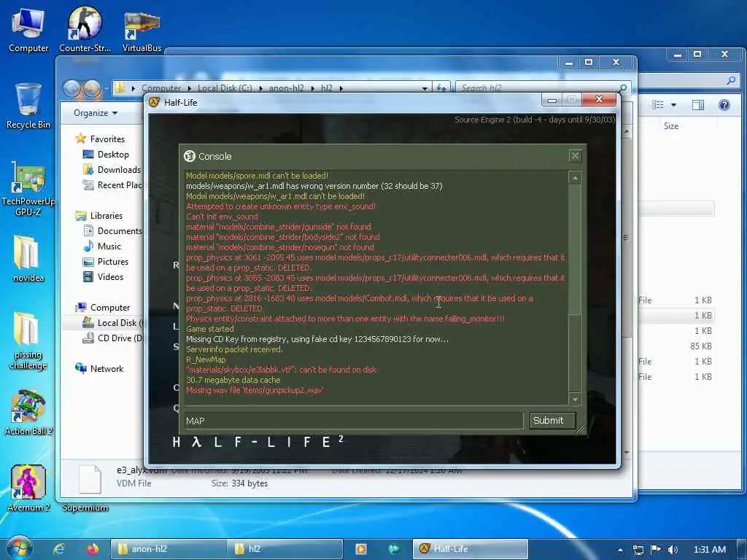
Task: Click the Console panel Steam icon
Action: pos(190,156)
